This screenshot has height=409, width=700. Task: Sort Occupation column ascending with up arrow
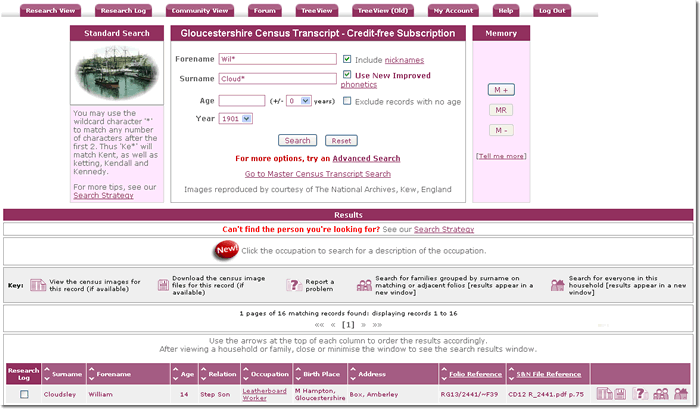pyautogui.click(x=246, y=370)
